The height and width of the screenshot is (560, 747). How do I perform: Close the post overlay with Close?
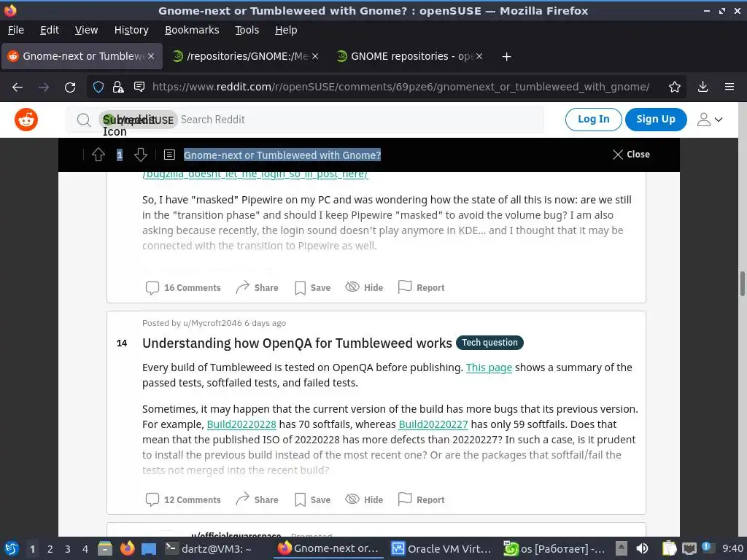point(631,155)
